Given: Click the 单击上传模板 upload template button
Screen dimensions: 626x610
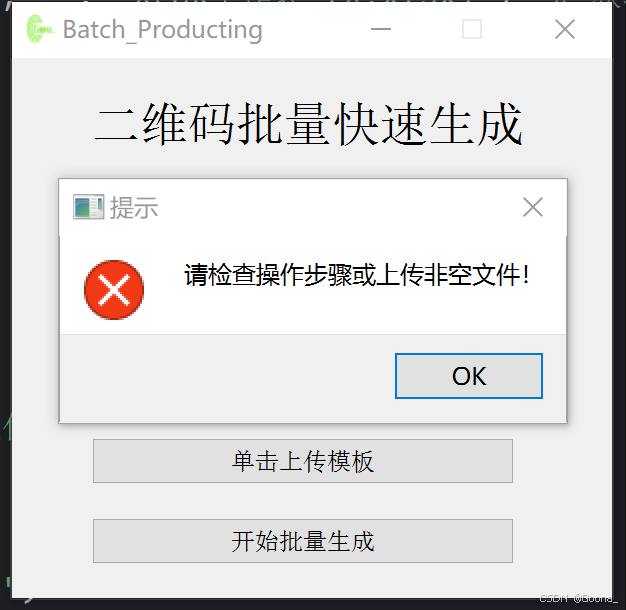Looking at the screenshot, I should (303, 461).
